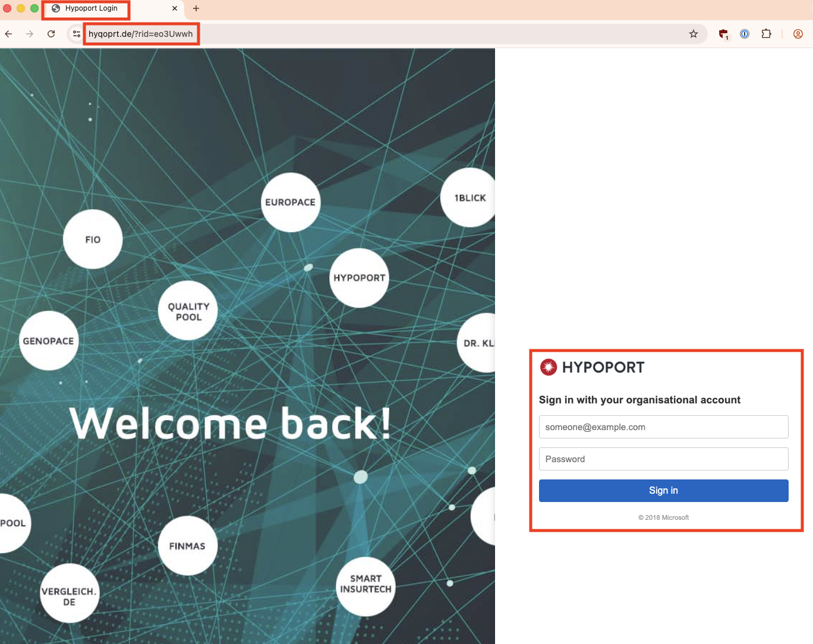The image size is (813, 644).
Task: Open the Extensions puzzle-piece icon
Action: coord(766,34)
